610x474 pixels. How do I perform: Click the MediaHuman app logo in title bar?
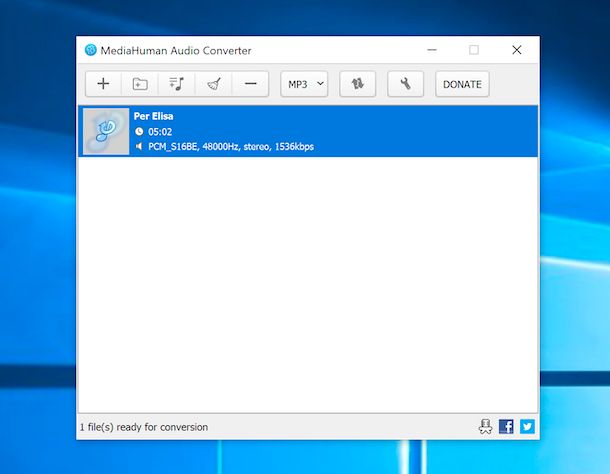(91, 50)
